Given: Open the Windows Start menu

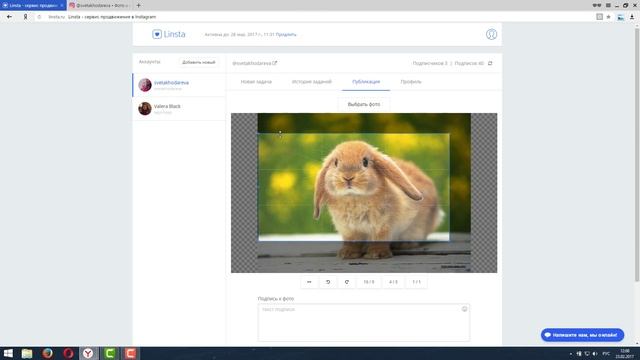Looking at the screenshot, I should tap(8, 353).
